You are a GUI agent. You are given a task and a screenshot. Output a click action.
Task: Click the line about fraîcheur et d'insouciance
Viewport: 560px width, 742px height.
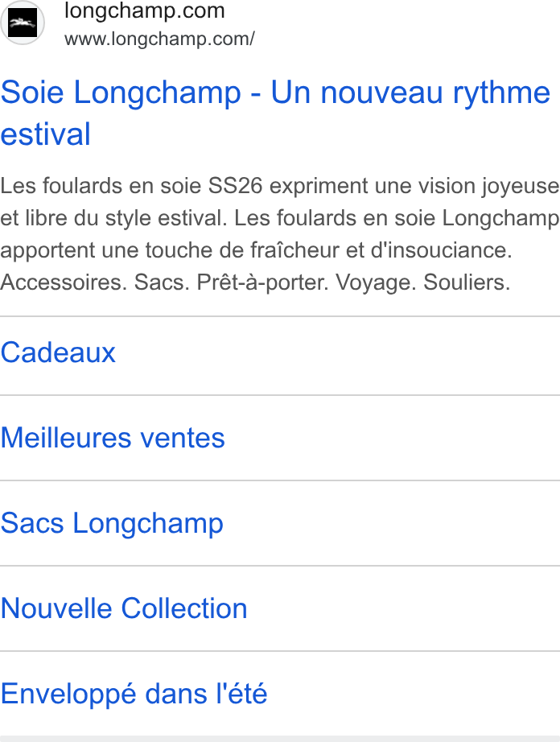257,250
